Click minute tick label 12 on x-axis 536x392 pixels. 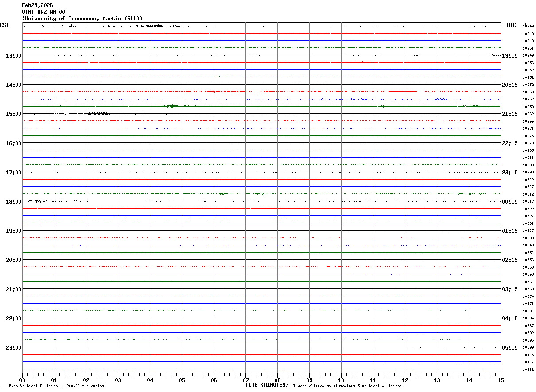(x=405, y=380)
